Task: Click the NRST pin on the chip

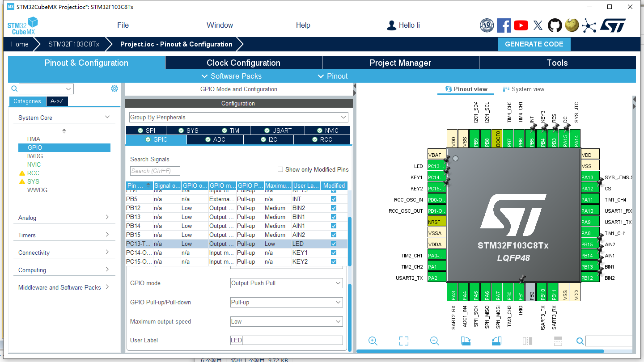Action: pos(437,222)
